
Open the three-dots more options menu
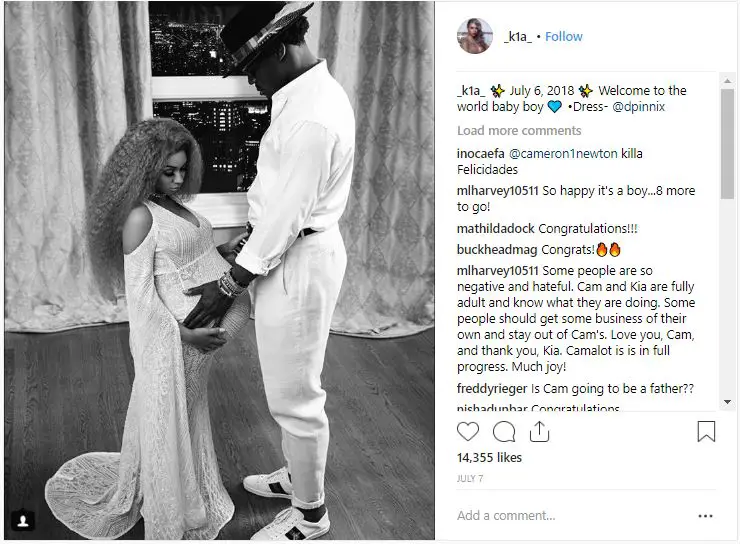tap(705, 516)
